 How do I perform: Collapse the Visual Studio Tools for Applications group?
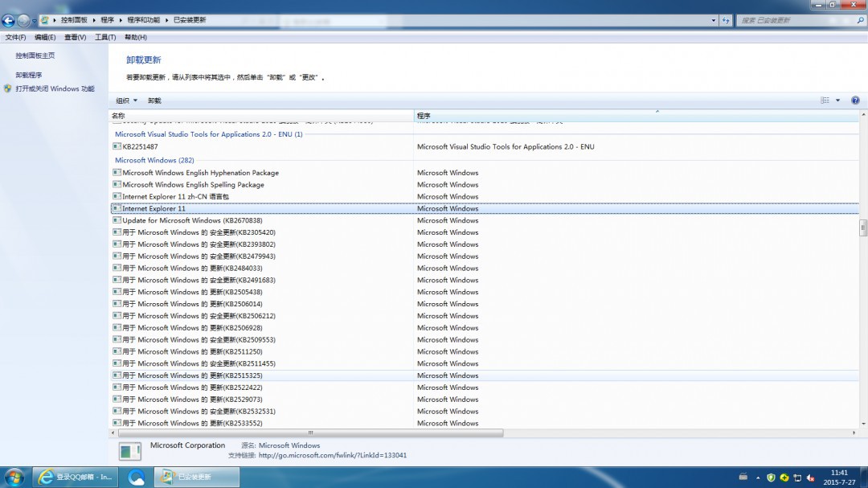pos(209,134)
